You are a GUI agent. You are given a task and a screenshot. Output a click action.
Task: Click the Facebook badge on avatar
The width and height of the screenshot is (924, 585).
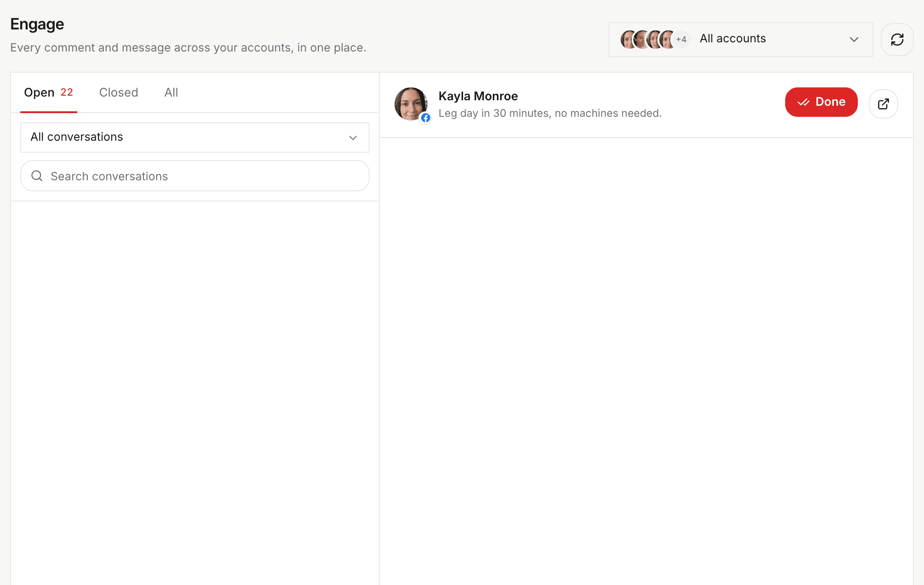point(426,118)
